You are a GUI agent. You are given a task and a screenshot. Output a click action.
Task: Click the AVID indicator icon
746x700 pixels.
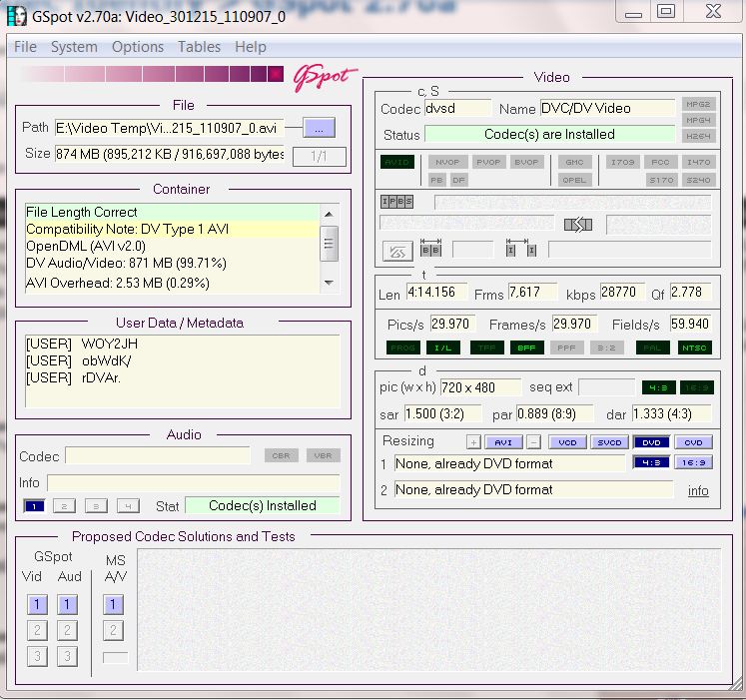396,162
